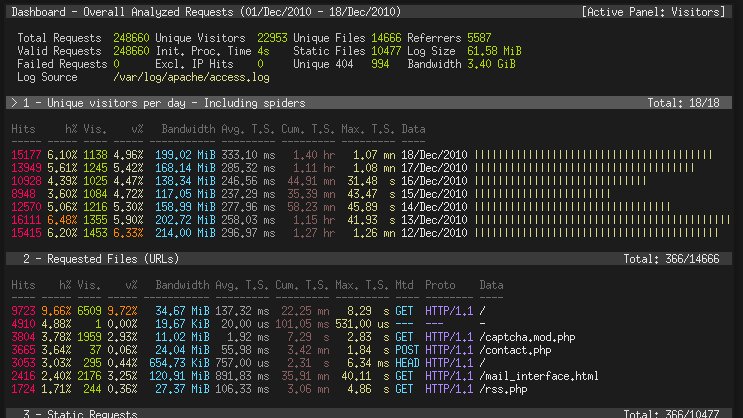Select the 17/Dec/2010 visitors row date
This screenshot has width=743, height=418.
pos(434,168)
